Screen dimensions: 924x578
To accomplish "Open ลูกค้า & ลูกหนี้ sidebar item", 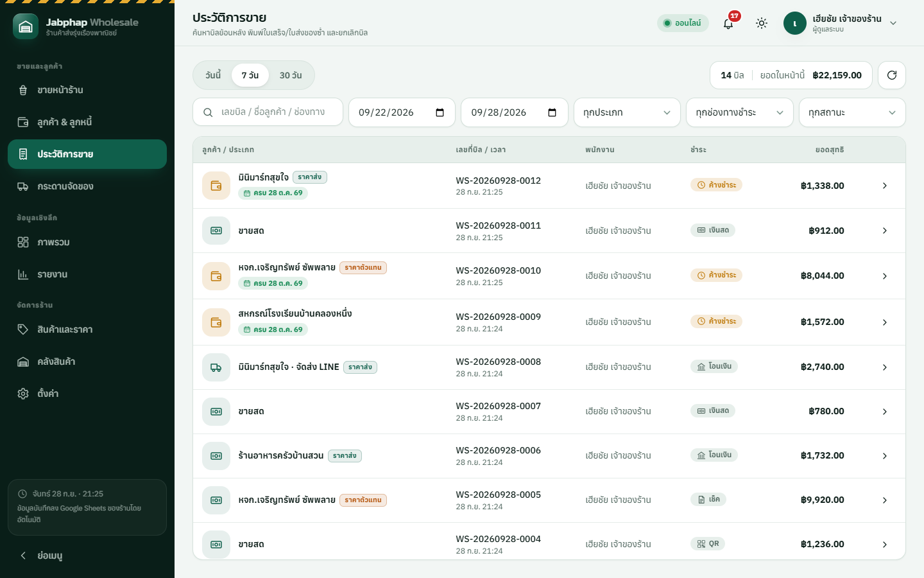I will pyautogui.click(x=87, y=122).
